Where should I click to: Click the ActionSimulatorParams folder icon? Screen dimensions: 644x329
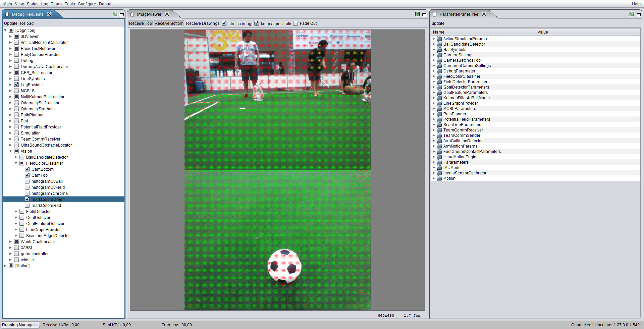tap(439, 39)
